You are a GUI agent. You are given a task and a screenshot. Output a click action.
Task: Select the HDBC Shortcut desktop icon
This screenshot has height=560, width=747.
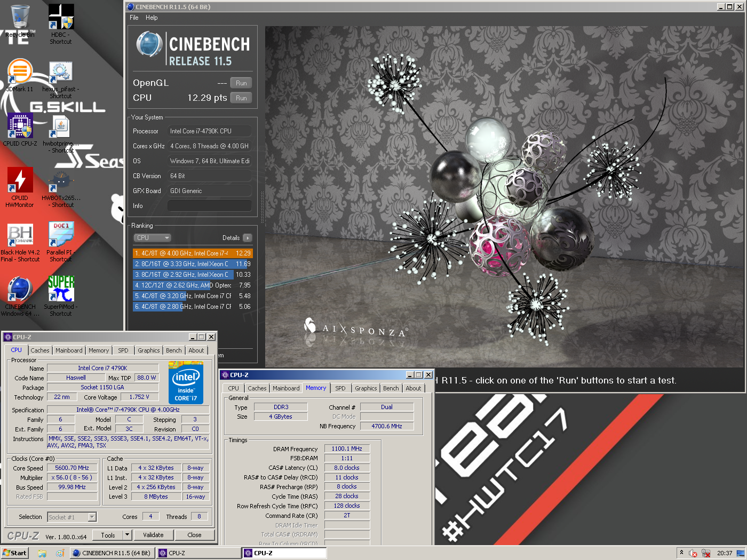click(61, 24)
